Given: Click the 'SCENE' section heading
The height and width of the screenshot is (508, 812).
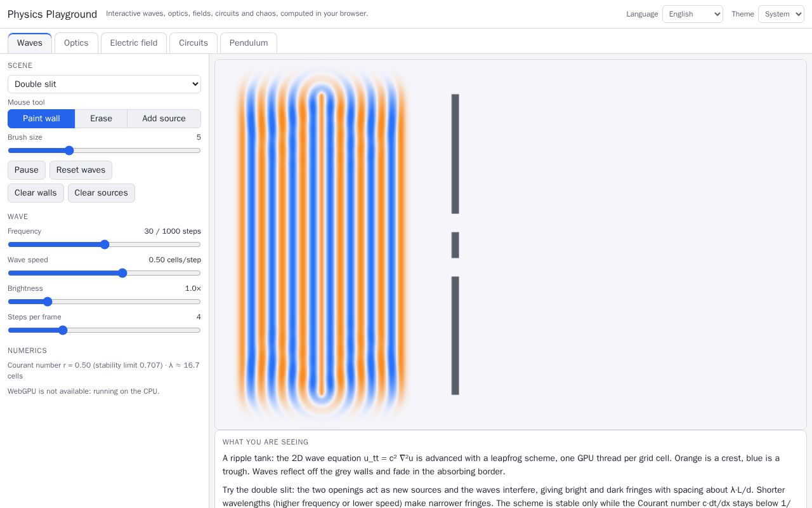Looking at the screenshot, I should coord(20,65).
